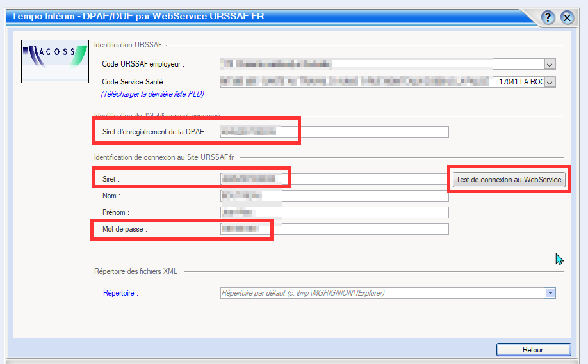
Task: Click the Code URSSAF employeur label
Action: [143, 64]
